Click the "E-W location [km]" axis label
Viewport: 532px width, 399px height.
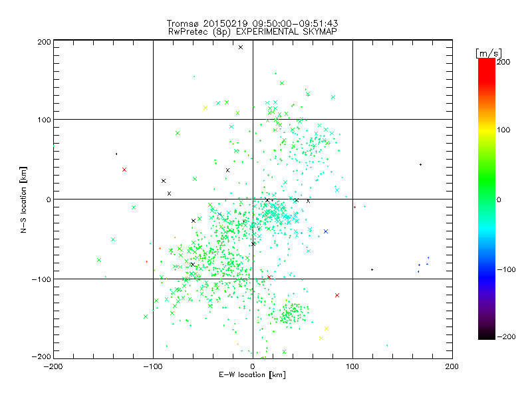click(252, 375)
